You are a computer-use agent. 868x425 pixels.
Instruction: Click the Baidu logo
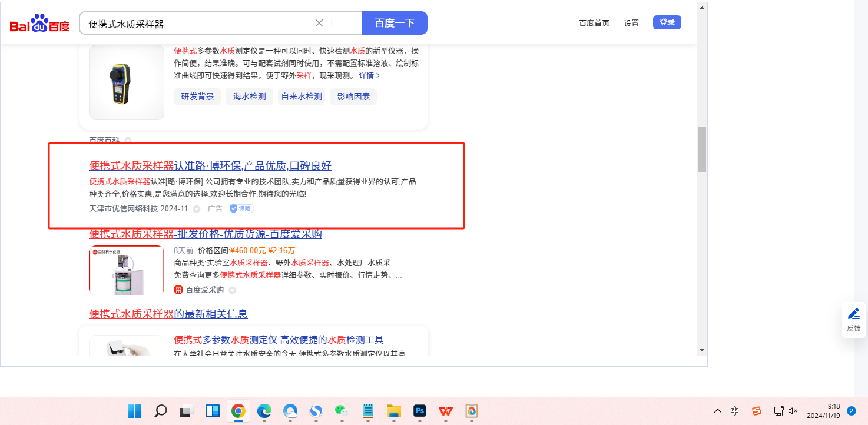(x=39, y=24)
